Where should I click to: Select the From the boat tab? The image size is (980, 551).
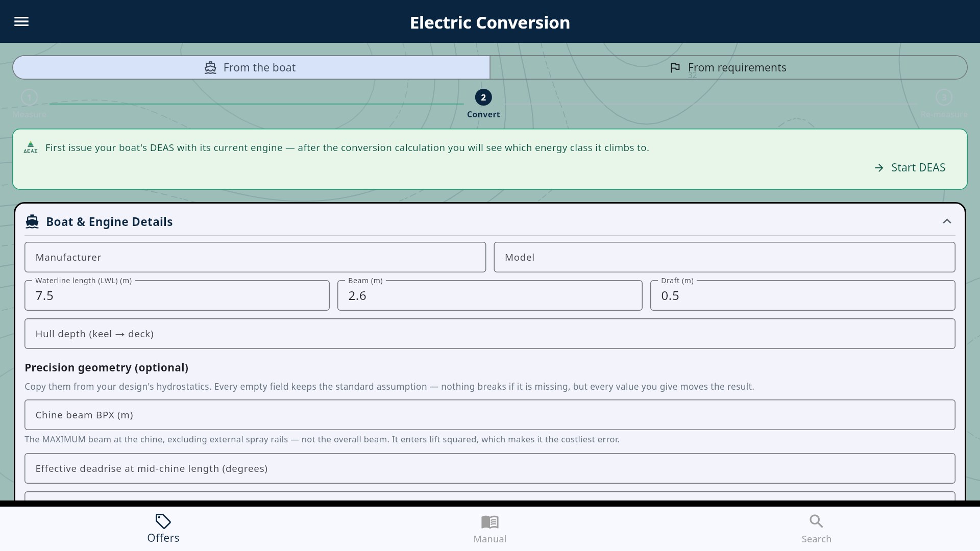tap(251, 67)
